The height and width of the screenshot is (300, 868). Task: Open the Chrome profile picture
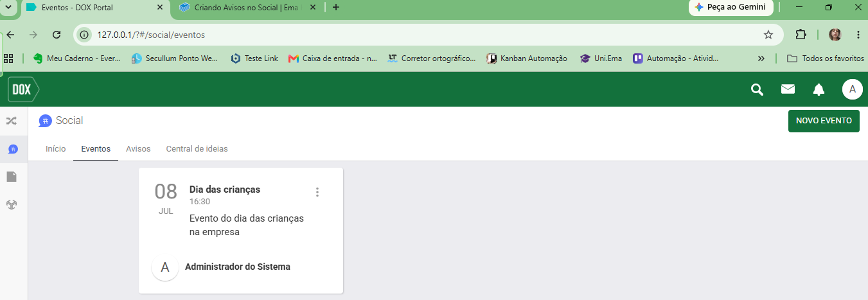pos(835,35)
